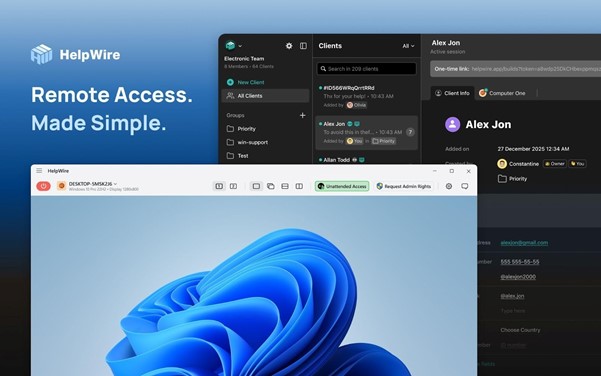The width and height of the screenshot is (601, 376).
Task: Open the Priority group folder in the sidebar
Action: pyautogui.click(x=241, y=129)
